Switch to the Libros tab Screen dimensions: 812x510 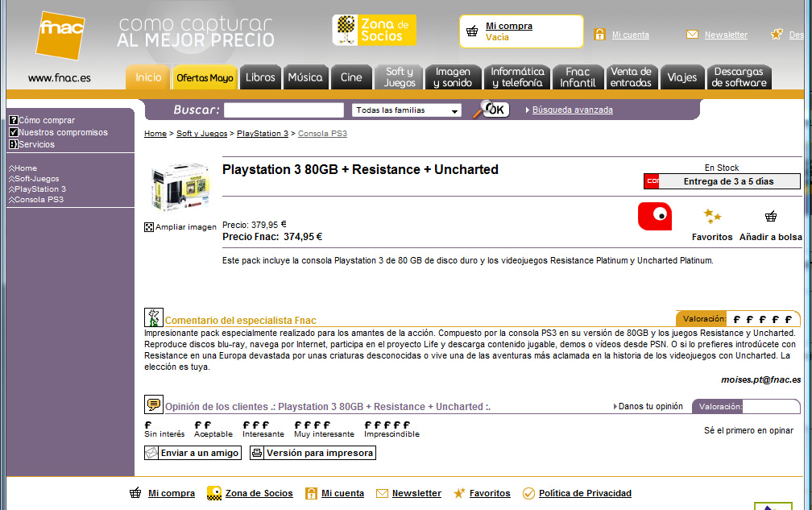(260, 77)
